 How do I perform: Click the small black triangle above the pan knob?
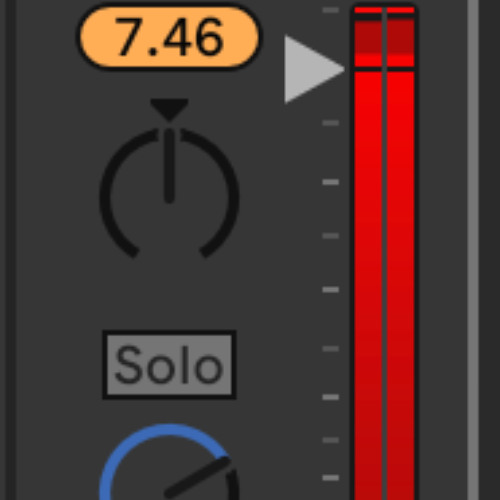(x=169, y=109)
